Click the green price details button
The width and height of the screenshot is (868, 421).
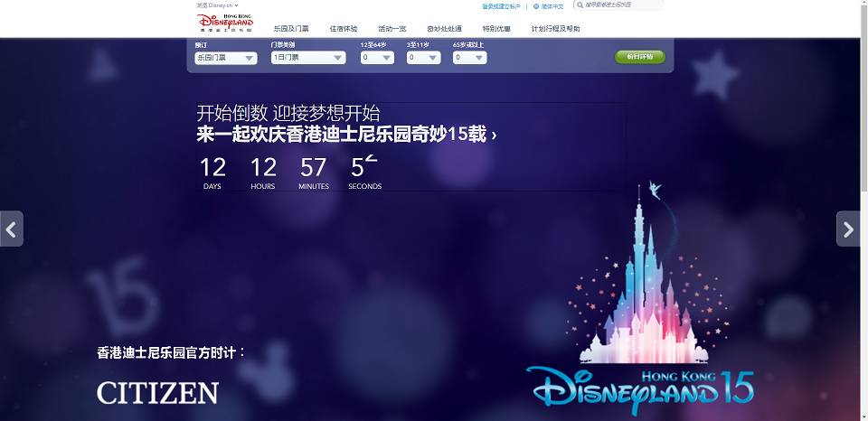pyautogui.click(x=640, y=56)
